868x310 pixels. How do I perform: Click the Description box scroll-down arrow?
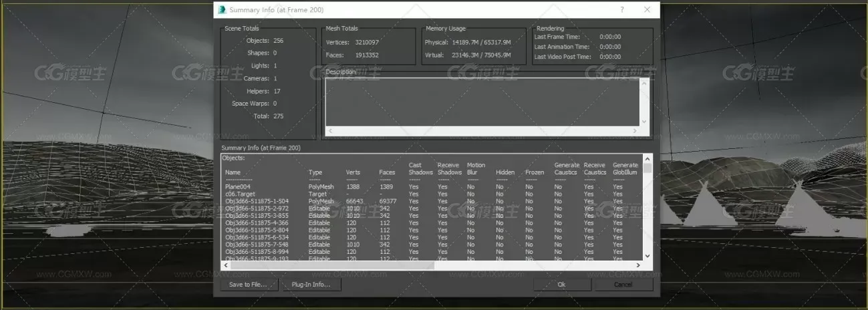coord(644,122)
